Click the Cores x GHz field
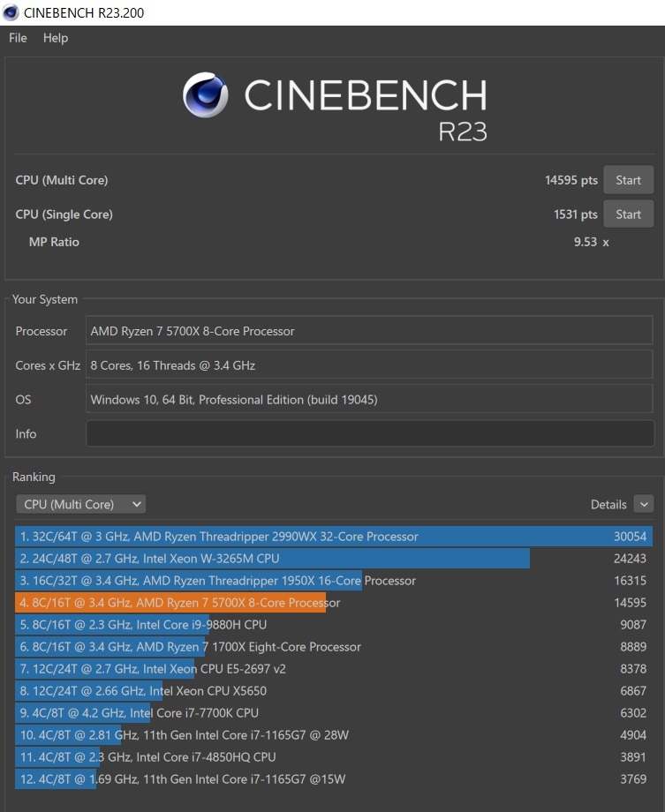 click(x=369, y=365)
